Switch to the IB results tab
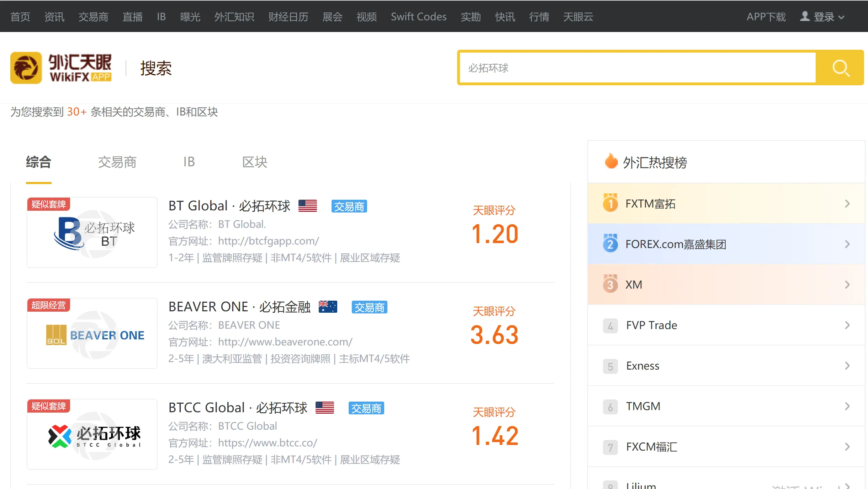 [189, 162]
